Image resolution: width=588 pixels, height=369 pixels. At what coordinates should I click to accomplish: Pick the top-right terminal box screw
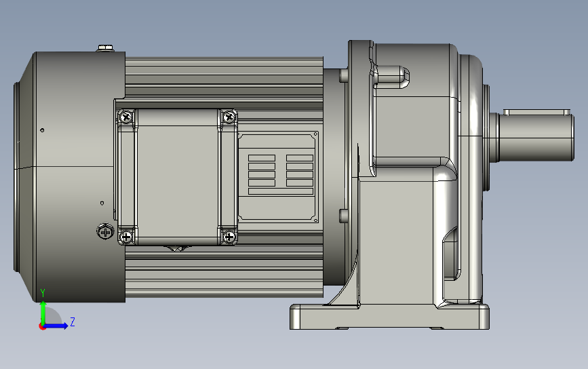click(229, 117)
